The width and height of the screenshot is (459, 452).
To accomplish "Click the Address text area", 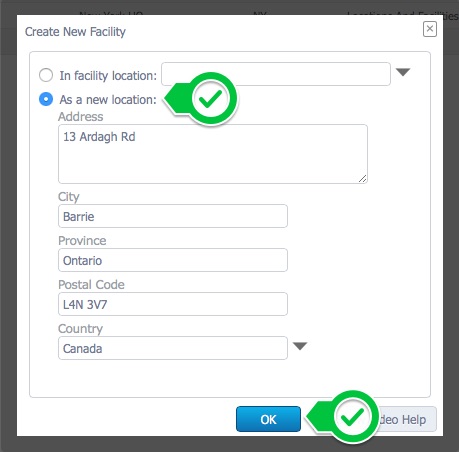I will 213,154.
